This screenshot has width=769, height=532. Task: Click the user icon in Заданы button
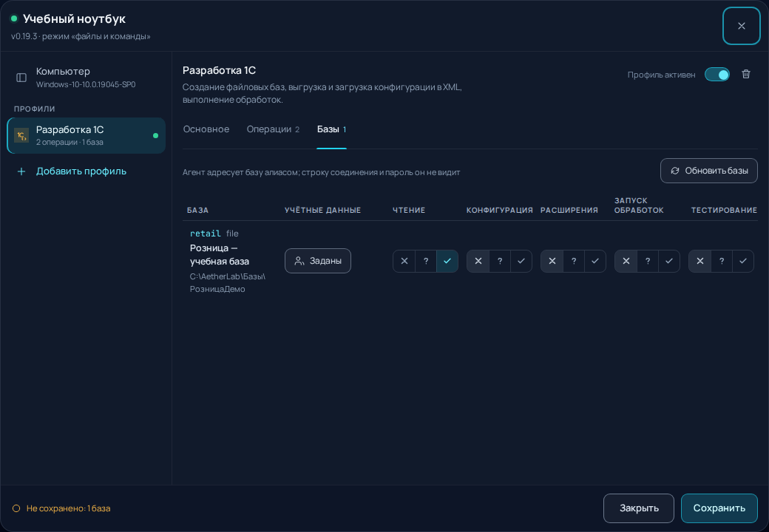(299, 261)
